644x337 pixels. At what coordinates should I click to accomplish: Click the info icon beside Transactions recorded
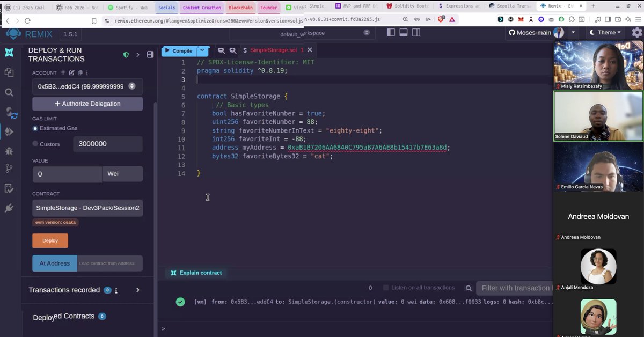[116, 290]
